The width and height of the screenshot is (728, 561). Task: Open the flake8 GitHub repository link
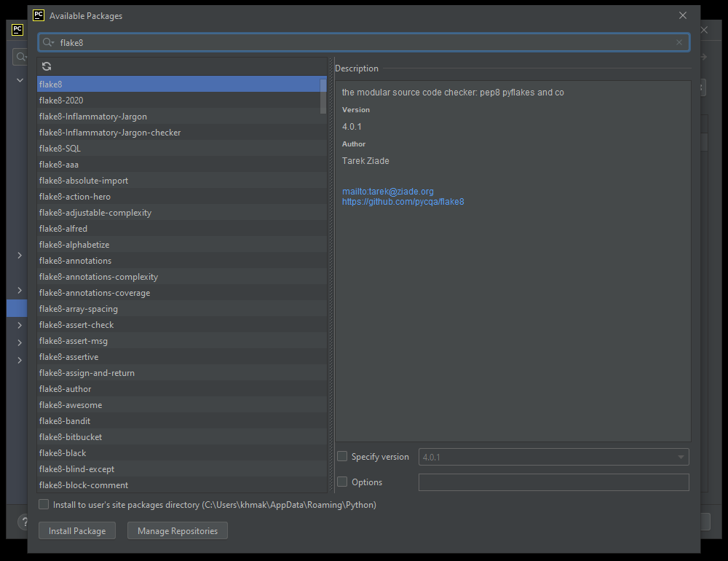(x=403, y=202)
